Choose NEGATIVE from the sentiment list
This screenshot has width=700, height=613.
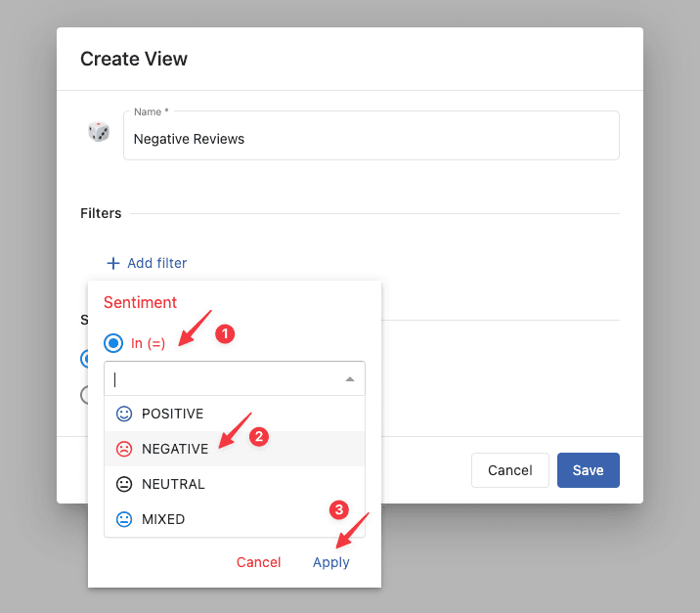pos(174,449)
